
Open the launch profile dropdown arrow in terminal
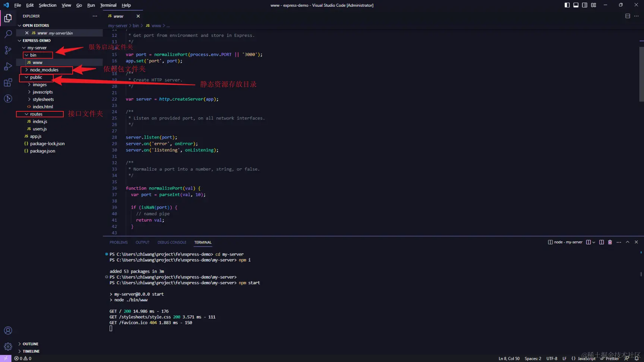594,242
